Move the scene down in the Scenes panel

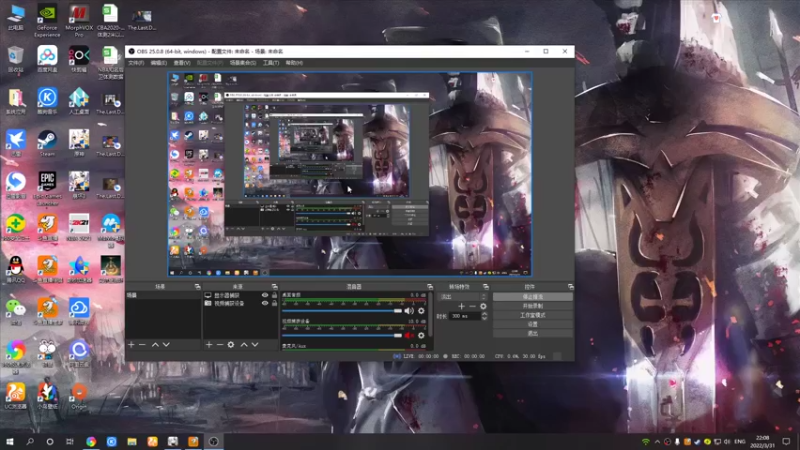pos(166,345)
